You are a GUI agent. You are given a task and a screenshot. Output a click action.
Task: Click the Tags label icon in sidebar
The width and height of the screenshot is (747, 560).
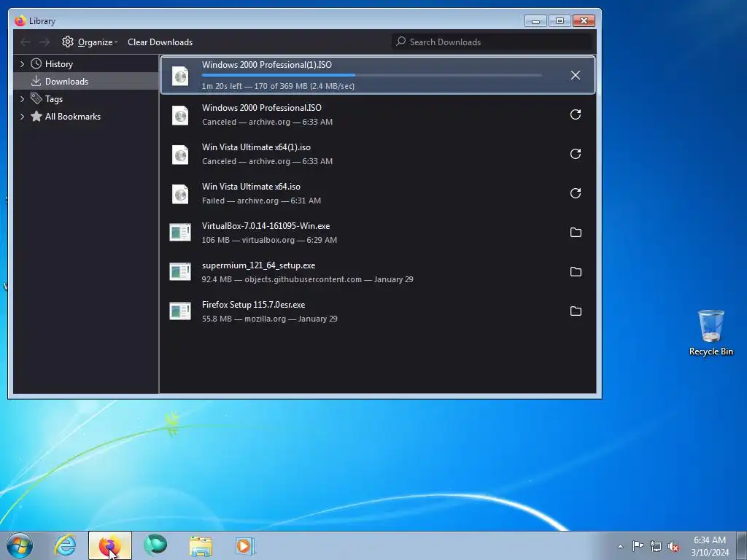pos(36,98)
